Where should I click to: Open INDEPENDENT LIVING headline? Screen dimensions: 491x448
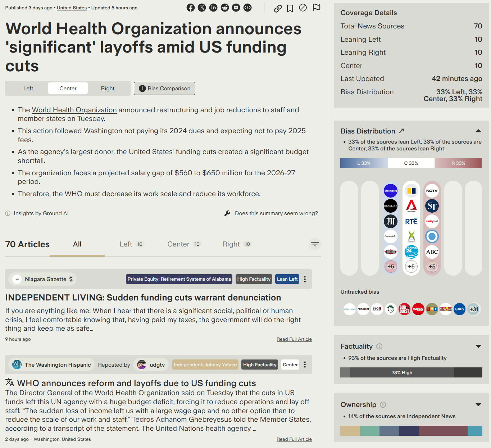[x=143, y=298]
